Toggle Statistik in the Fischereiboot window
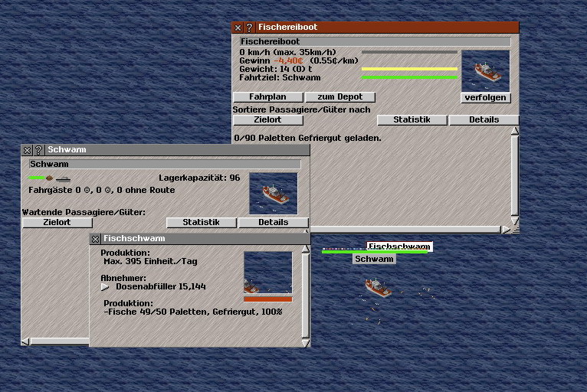This screenshot has width=587, height=392. (412, 120)
